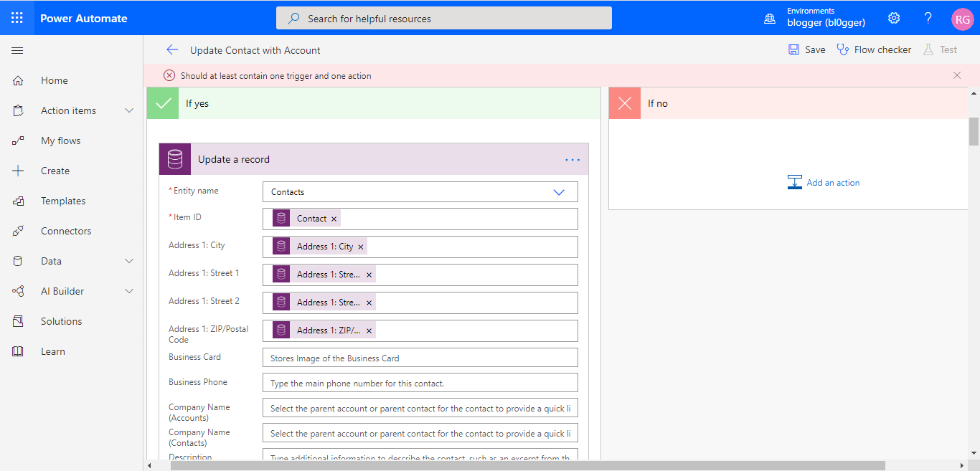The width and height of the screenshot is (980, 471).
Task: Expand the Data chevron
Action: pos(129,261)
